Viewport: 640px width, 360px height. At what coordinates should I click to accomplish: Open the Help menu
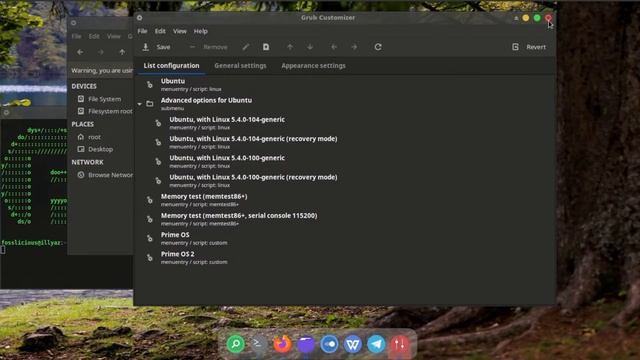pos(200,31)
